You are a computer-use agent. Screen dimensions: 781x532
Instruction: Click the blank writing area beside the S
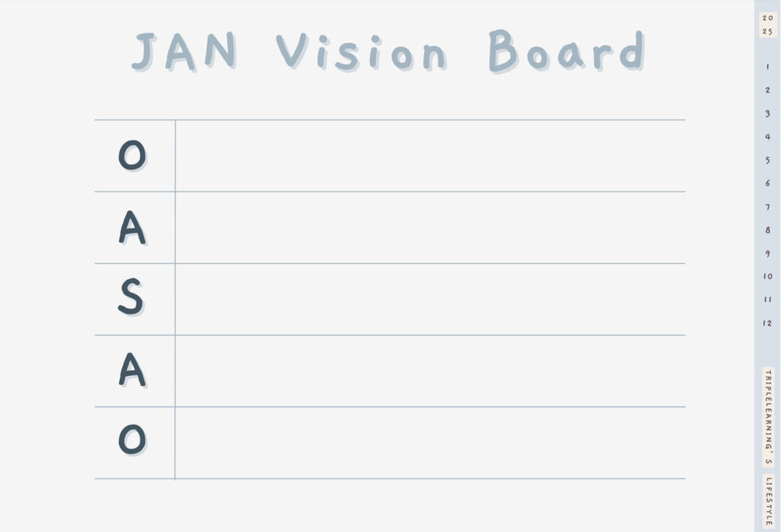430,299
